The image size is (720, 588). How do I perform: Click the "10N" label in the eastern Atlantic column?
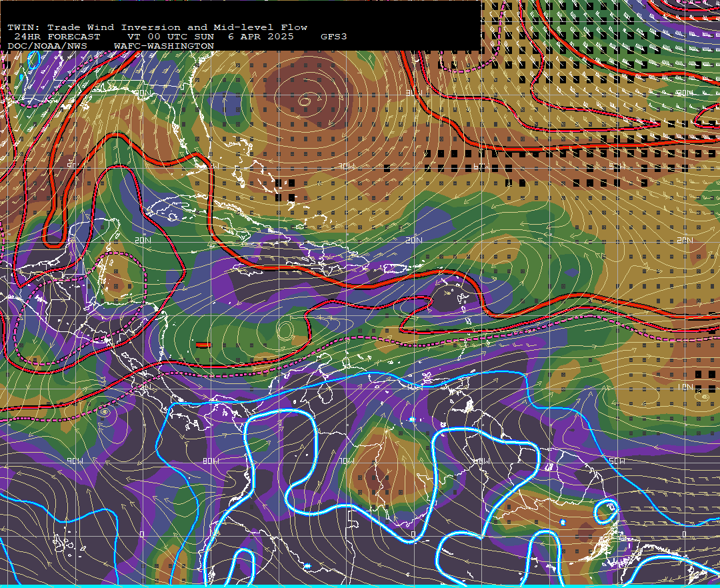tap(685, 387)
